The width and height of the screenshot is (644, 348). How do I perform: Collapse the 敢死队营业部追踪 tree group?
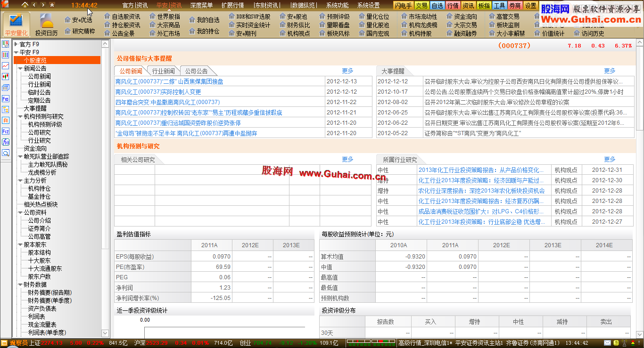click(x=20, y=156)
